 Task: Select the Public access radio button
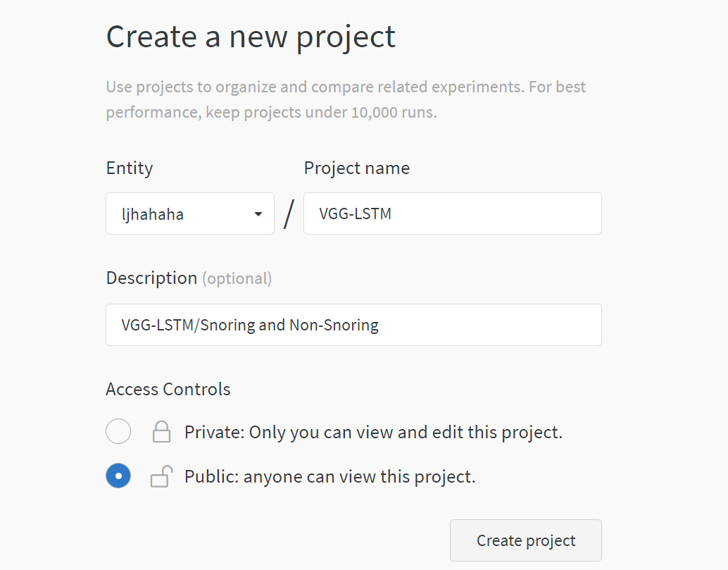pos(118,477)
